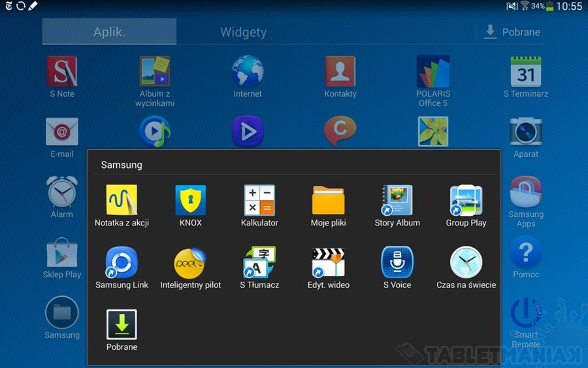Tap the sync notification icon in status bar
Screen dimensions: 588x368
(x=21, y=6)
